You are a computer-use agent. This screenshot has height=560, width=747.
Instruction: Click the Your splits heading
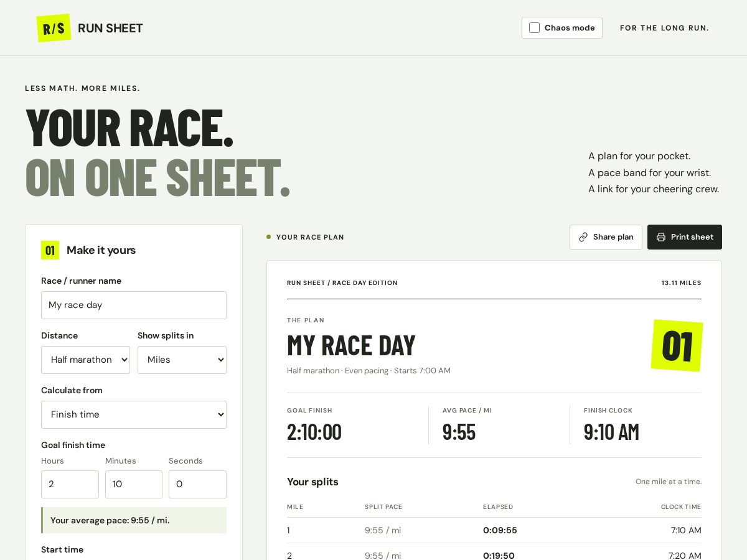(x=312, y=482)
